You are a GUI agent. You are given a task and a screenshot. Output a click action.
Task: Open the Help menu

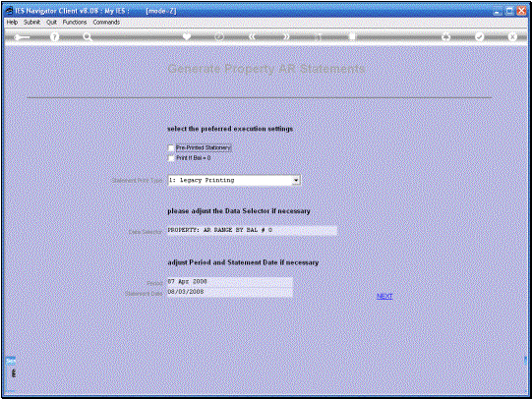click(x=12, y=22)
